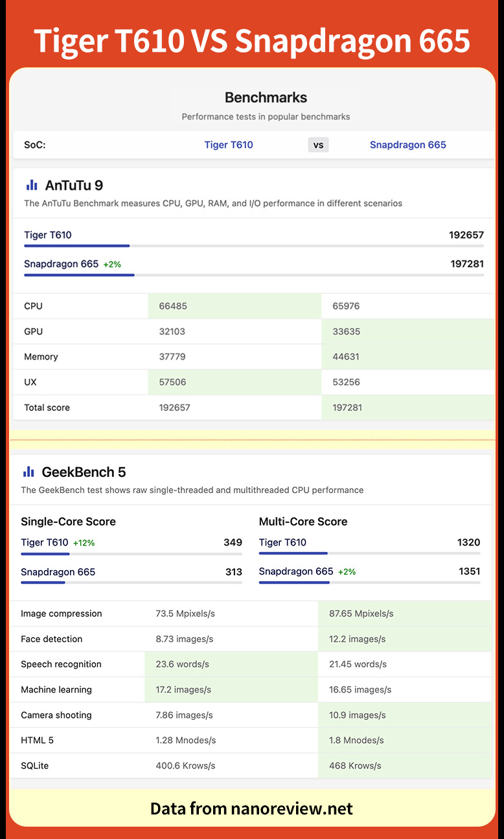This screenshot has height=839, width=504.
Task: Click the 23.6 words/s value
Action: point(183,664)
